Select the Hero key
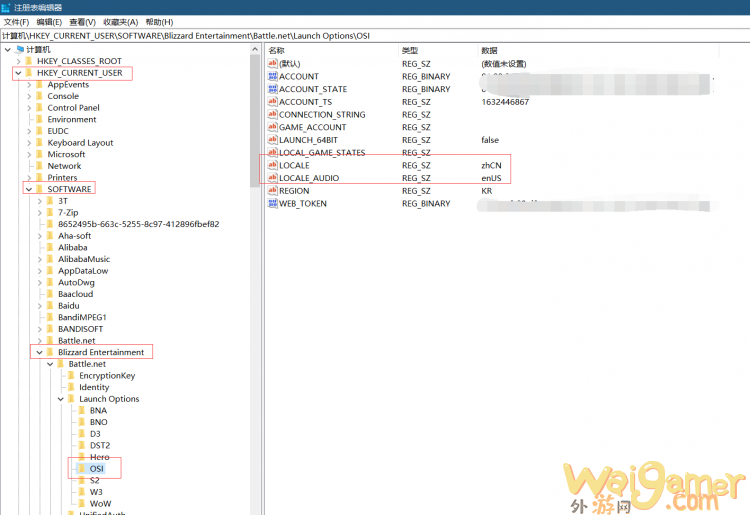This screenshot has width=750, height=515. click(99, 457)
